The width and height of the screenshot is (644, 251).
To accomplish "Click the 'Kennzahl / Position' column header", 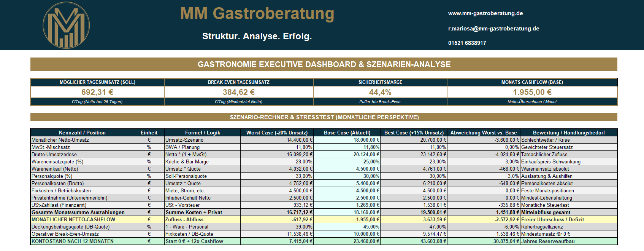I will coord(82,133).
